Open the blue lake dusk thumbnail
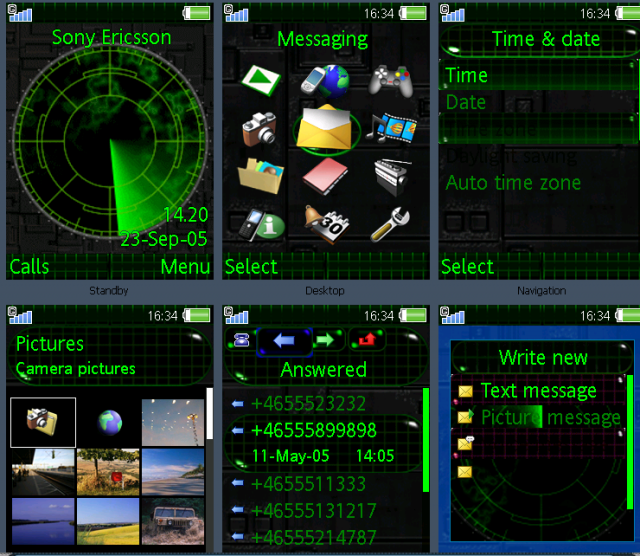Viewport: 640px width, 556px height. (43, 521)
